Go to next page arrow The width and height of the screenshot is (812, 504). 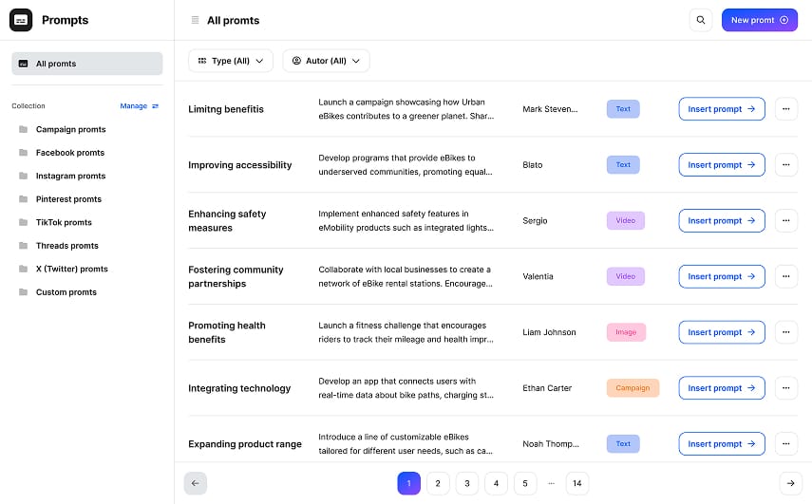pos(789,483)
